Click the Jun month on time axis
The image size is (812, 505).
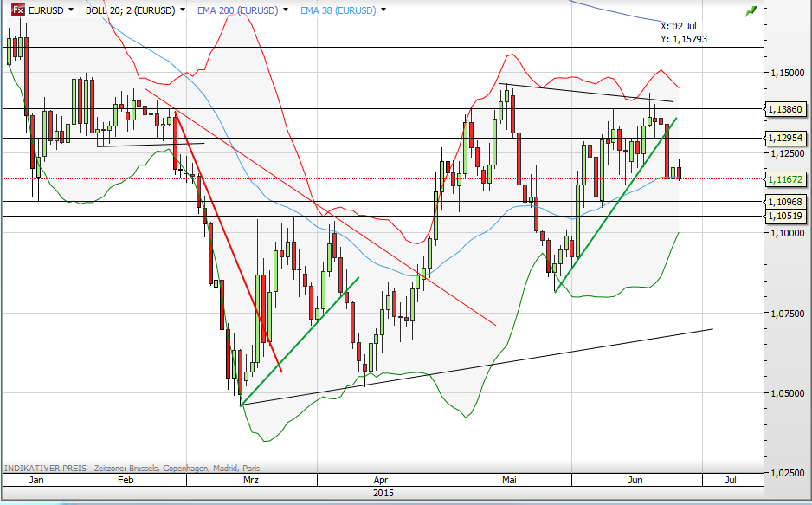pos(635,480)
